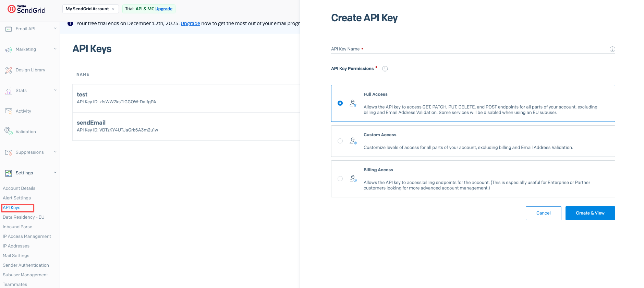Click the Stats chart icon
The height and width of the screenshot is (288, 644).
click(x=9, y=91)
